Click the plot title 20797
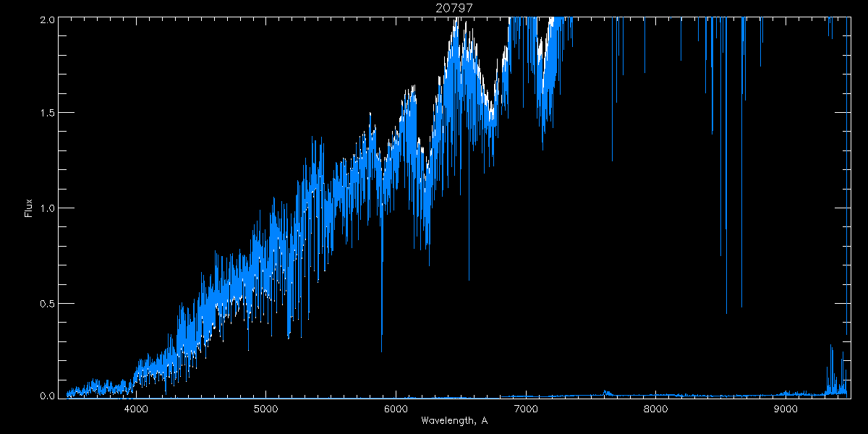This screenshot has width=868, height=434. 454,8
